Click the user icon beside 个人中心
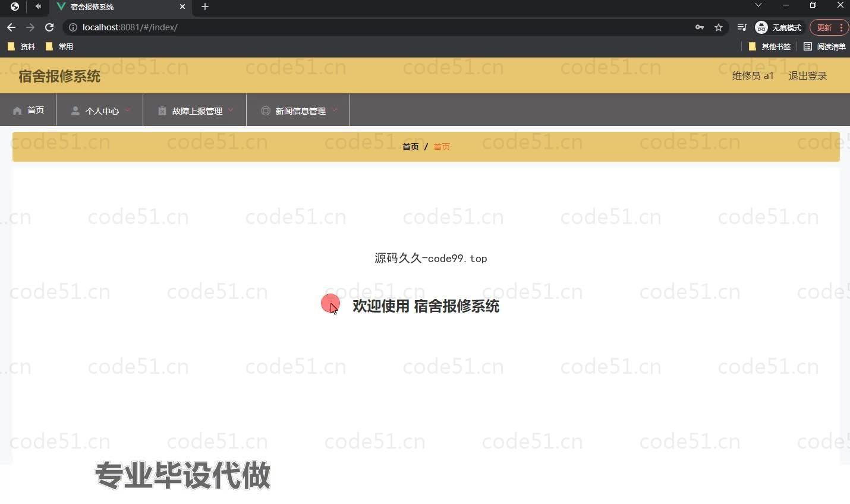The width and height of the screenshot is (850, 504). pos(75,111)
